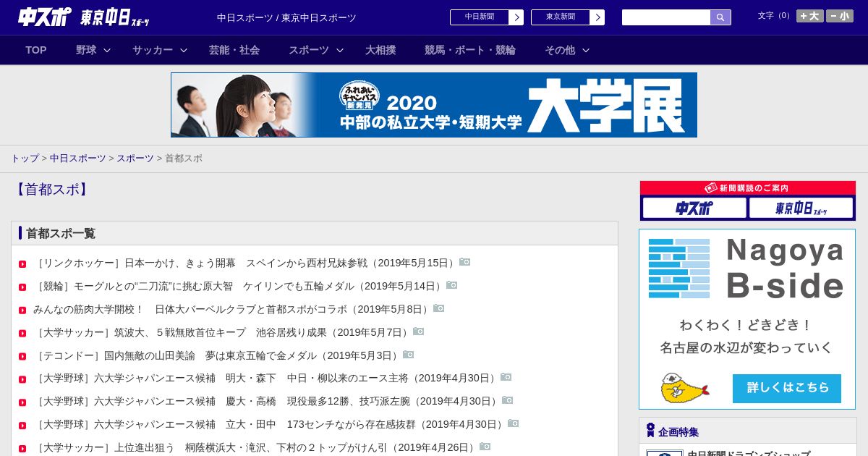Screen dimensions: 868x456
Task: Click photo icon after 筋肉大学 article
Action: [x=439, y=308]
